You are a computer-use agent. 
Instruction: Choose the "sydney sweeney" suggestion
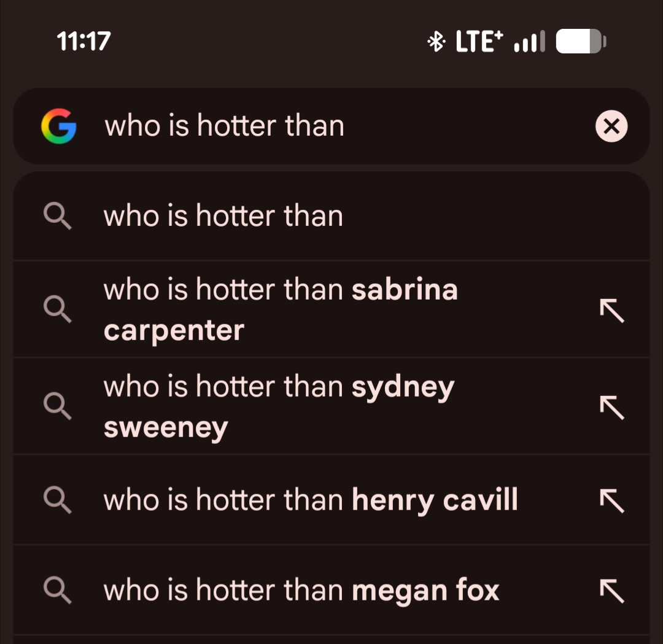point(279,406)
